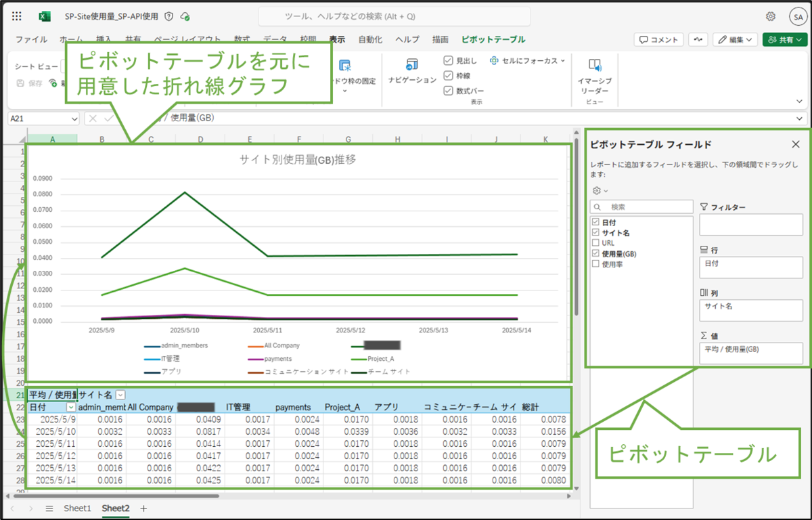Click the ナビゲーション icon in ribbon
This screenshot has height=520, width=812.
click(412, 65)
